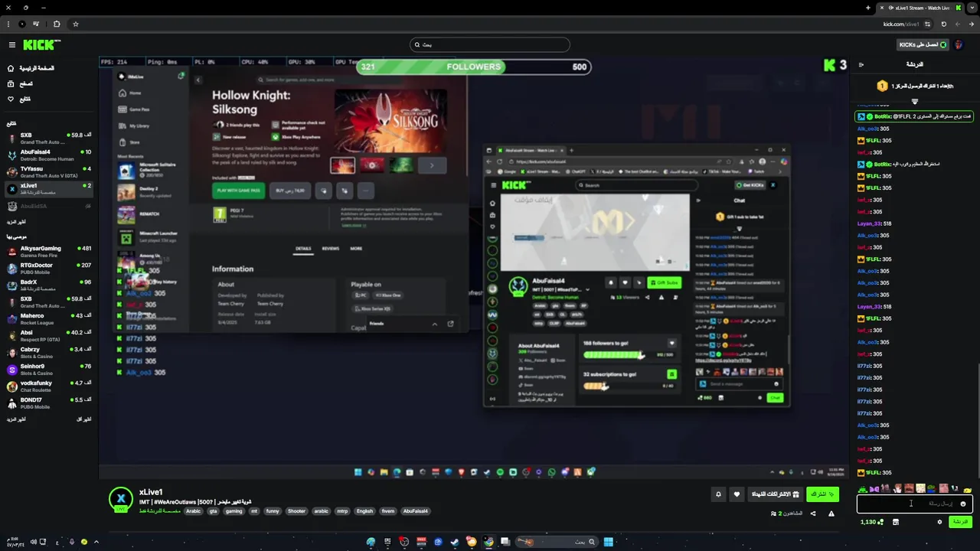980x551 pixels.
Task: Click the Kick search box
Action: pyautogui.click(x=490, y=44)
